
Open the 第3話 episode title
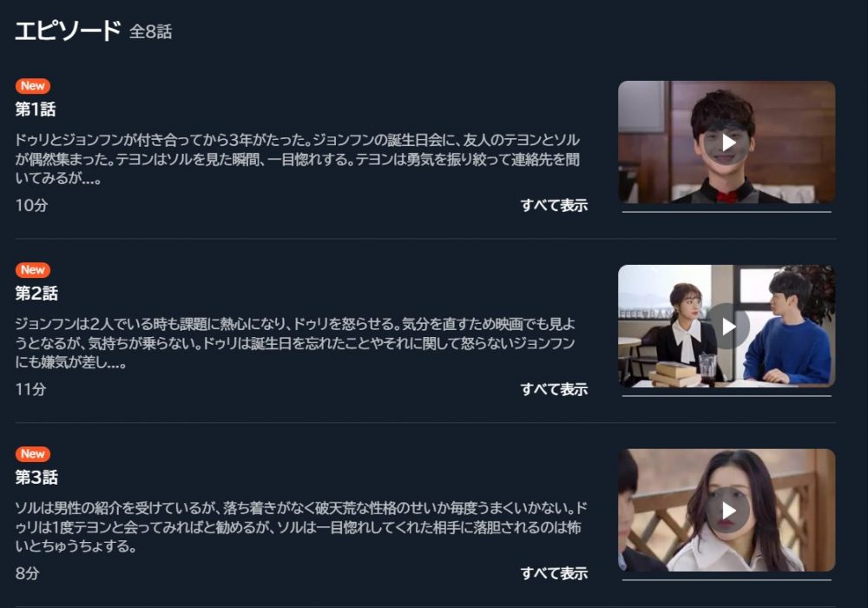[36, 477]
